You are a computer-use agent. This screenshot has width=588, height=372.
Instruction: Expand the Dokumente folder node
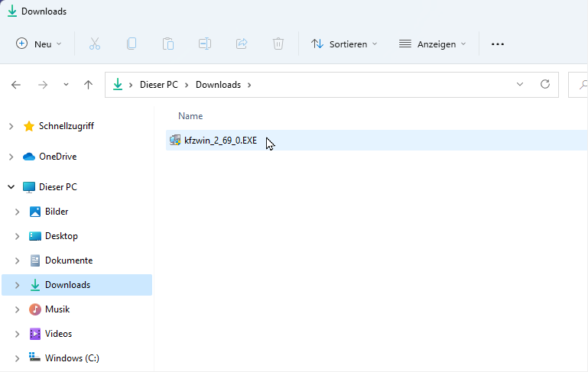pos(18,260)
